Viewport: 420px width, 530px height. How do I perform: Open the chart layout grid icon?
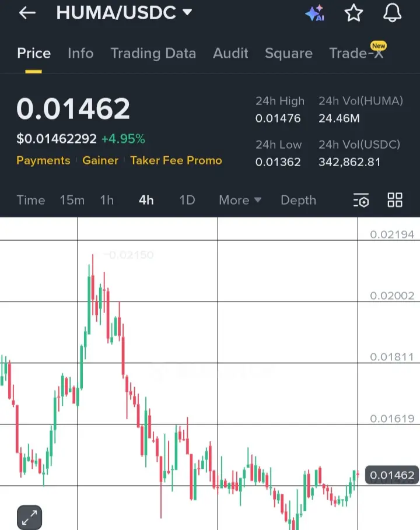point(395,200)
